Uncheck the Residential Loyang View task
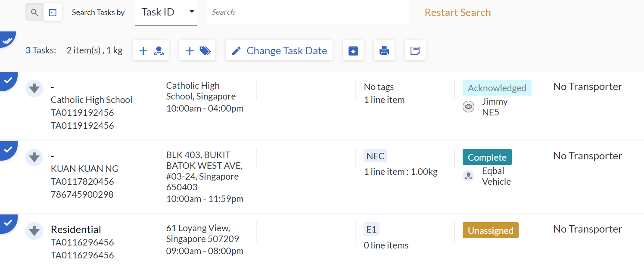This screenshot has width=644, height=267. 7,223
